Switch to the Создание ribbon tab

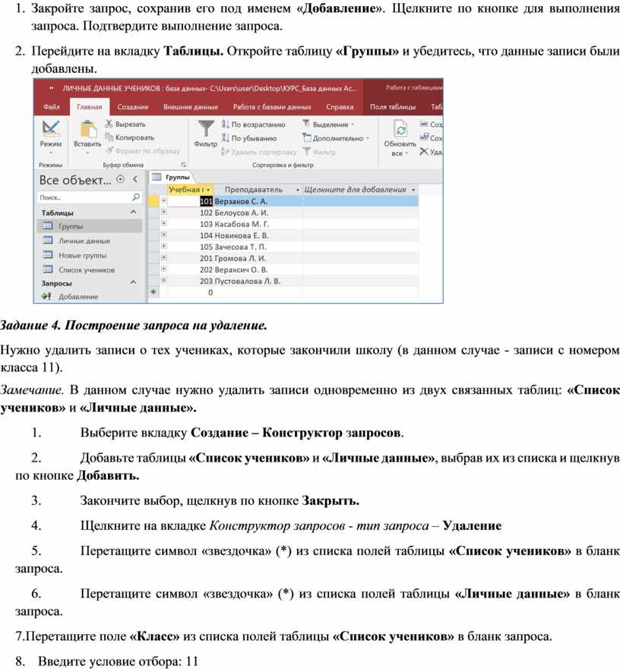(133, 107)
